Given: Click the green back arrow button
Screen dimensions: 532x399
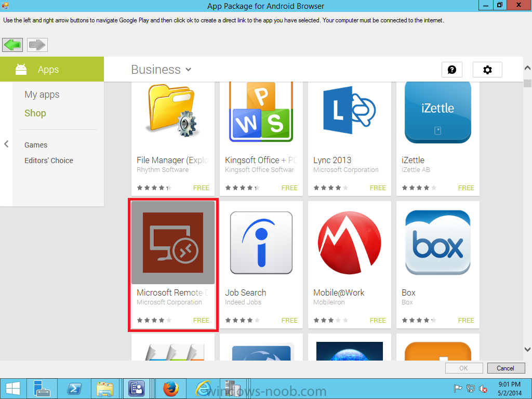Looking at the screenshot, I should pyautogui.click(x=12, y=45).
